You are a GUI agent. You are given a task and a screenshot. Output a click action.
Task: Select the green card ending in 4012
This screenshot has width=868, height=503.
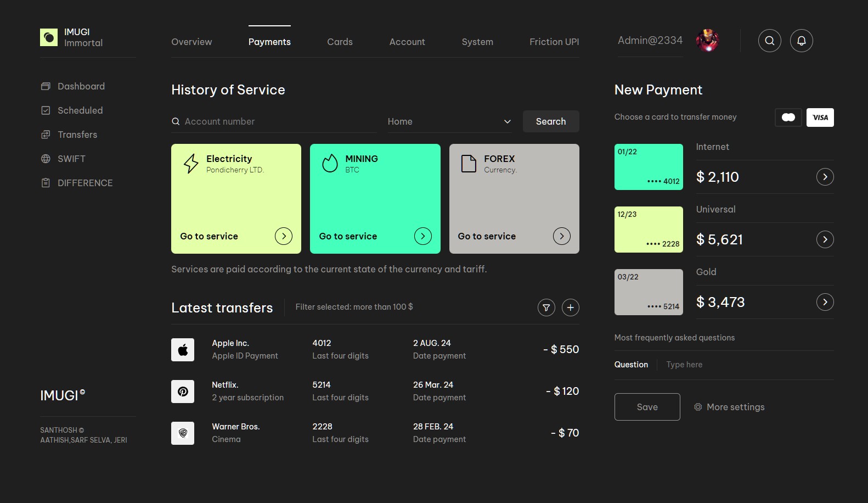649,167
